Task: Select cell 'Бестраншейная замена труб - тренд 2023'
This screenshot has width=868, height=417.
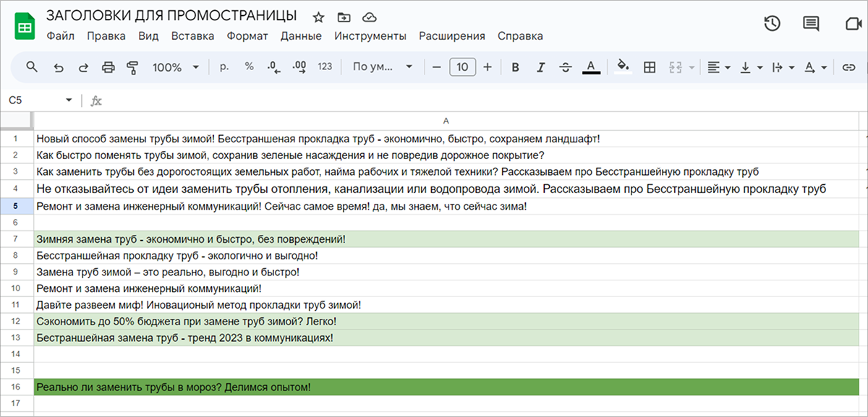Action: tap(446, 338)
